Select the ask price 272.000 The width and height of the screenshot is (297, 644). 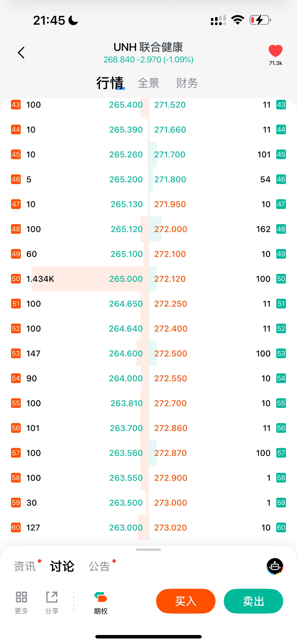tap(171, 229)
